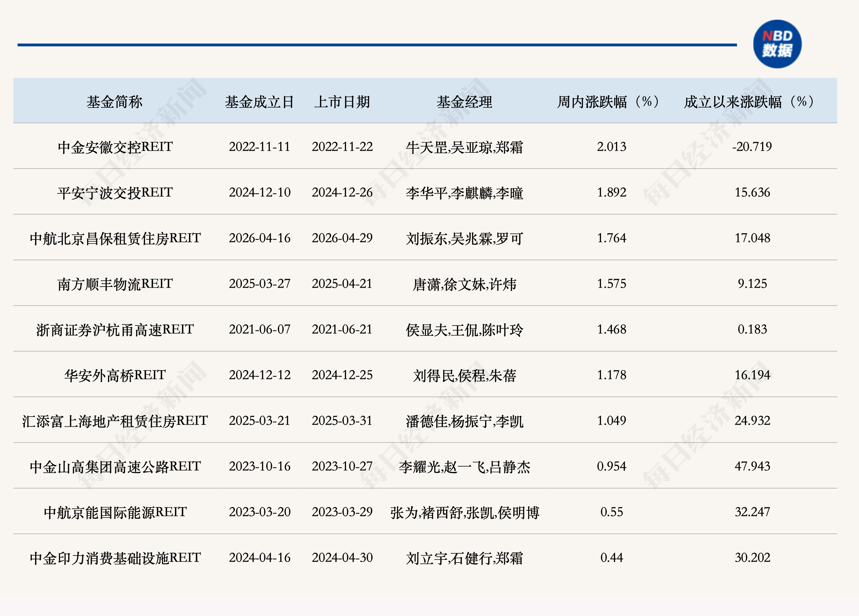This screenshot has width=859, height=616.
Task: Select weekly change value 0.55
Action: pos(611,512)
